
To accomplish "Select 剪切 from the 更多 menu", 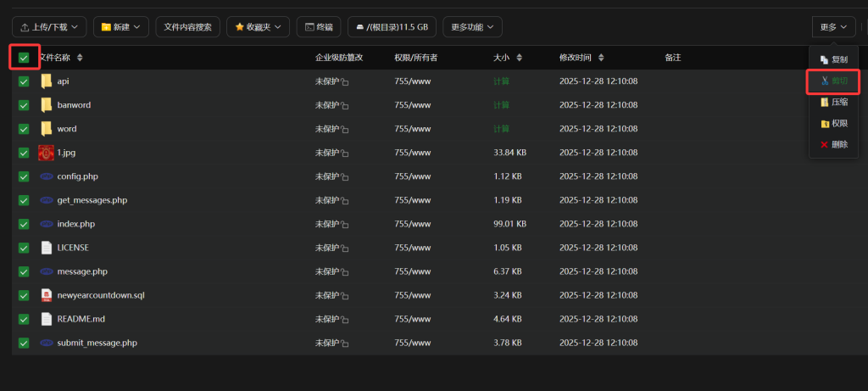I will (x=833, y=81).
